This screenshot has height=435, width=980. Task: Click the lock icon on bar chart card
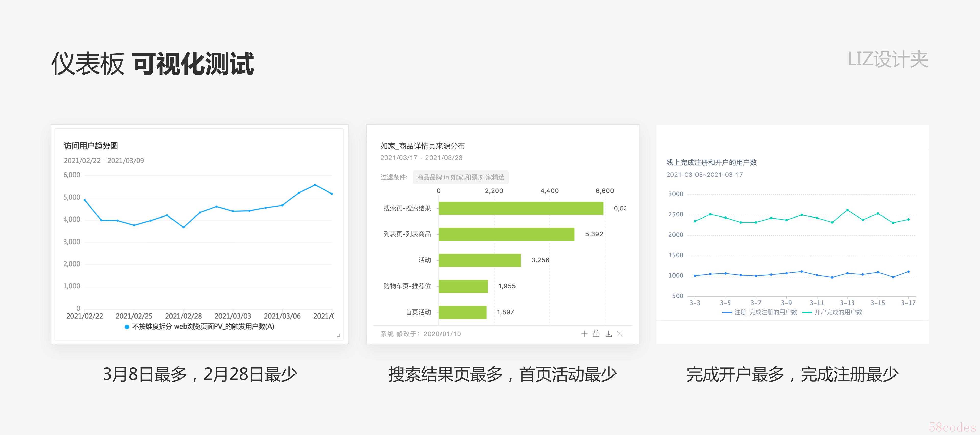(596, 333)
